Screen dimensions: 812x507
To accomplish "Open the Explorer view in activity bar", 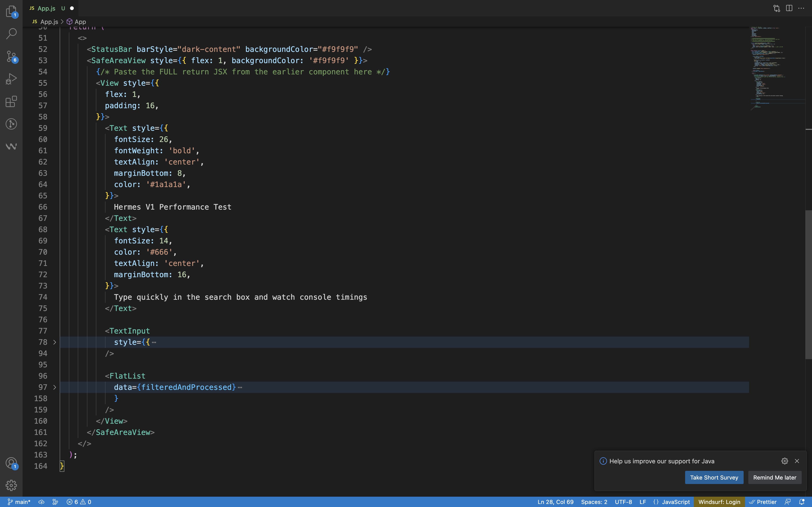I will tap(11, 11).
